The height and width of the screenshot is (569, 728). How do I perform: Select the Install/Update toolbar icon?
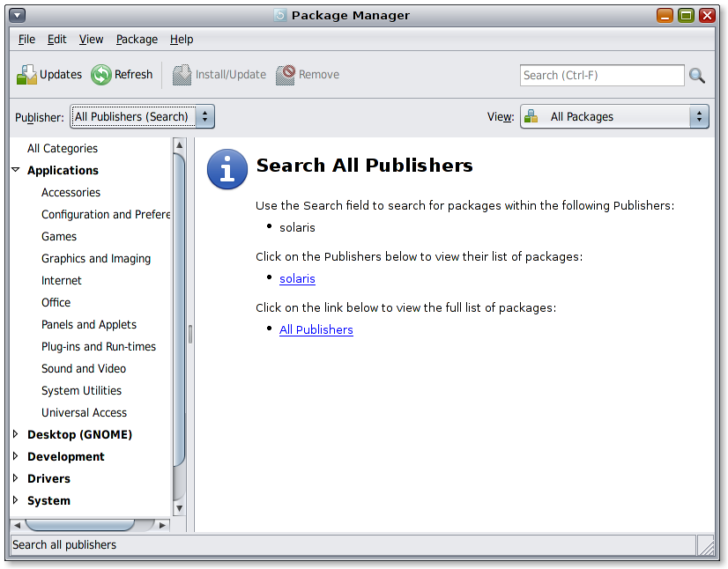pos(182,74)
